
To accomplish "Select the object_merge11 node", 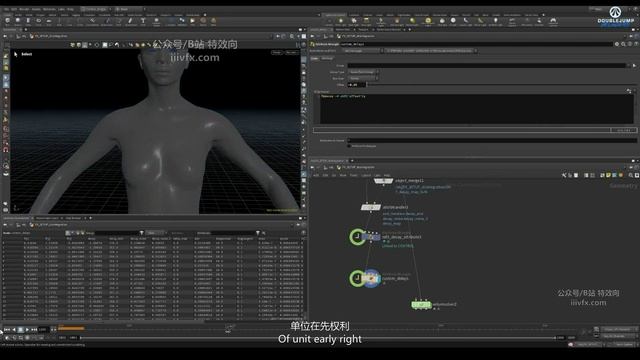I will click(383, 180).
